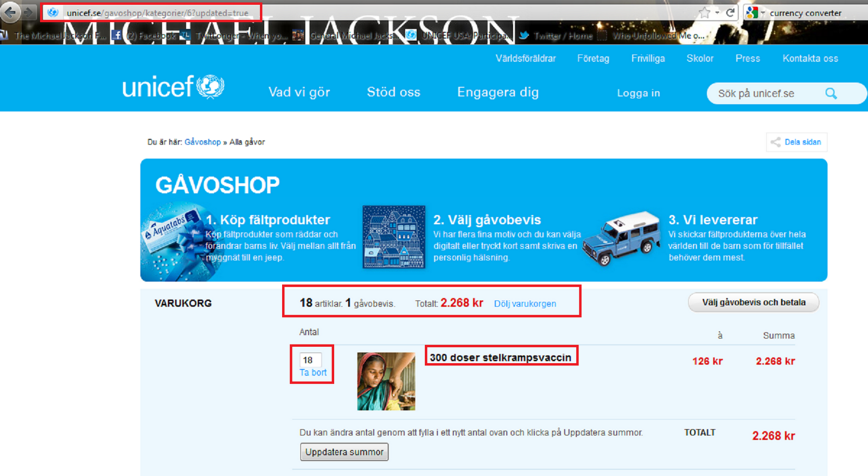The image size is (868, 476).
Task: Reload the page with the refresh icon
Action: [x=730, y=12]
